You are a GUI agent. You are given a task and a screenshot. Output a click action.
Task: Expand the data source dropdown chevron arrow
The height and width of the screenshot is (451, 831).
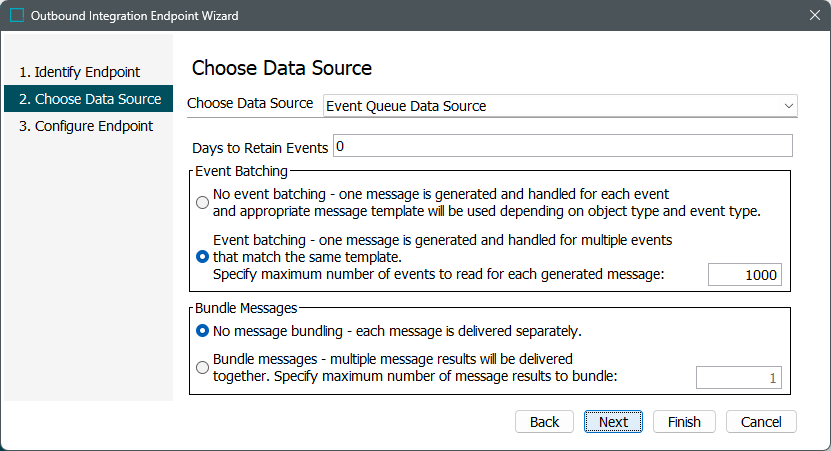point(789,105)
